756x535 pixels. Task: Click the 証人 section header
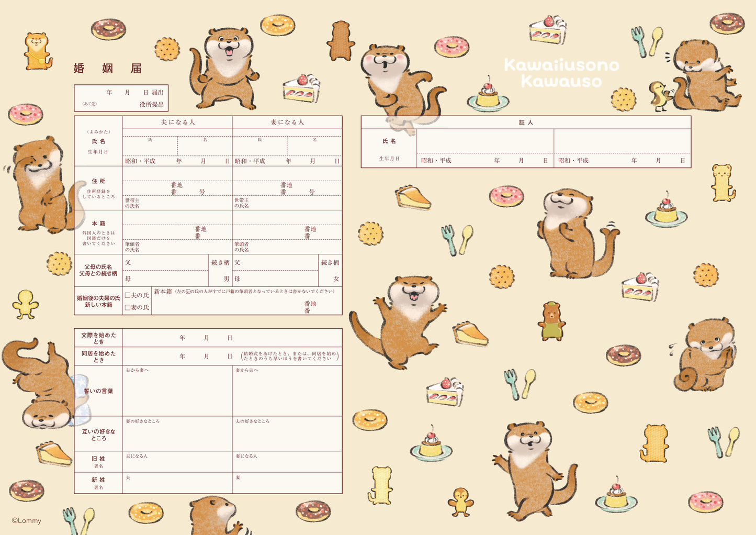pyautogui.click(x=526, y=122)
